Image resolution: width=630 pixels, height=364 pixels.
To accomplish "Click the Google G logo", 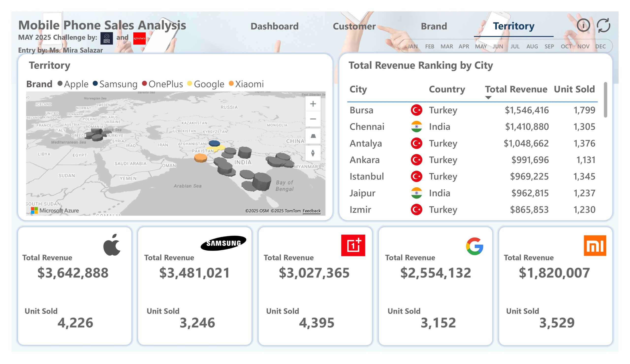I will coord(474,246).
